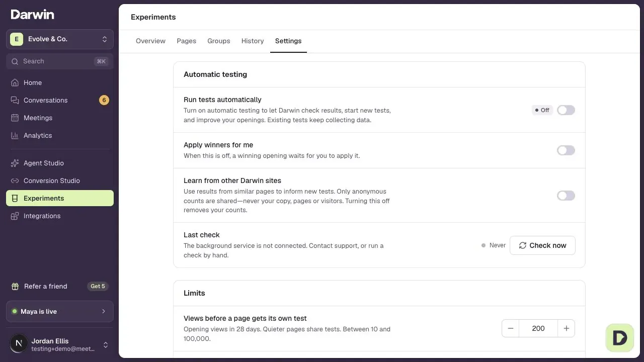Click the gift icon beside Refer a friend

(x=15, y=286)
